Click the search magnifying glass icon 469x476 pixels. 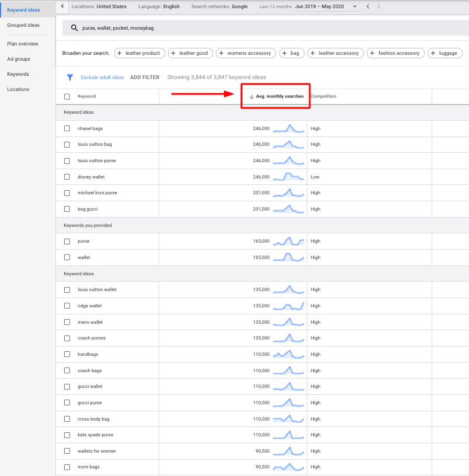pos(73,27)
